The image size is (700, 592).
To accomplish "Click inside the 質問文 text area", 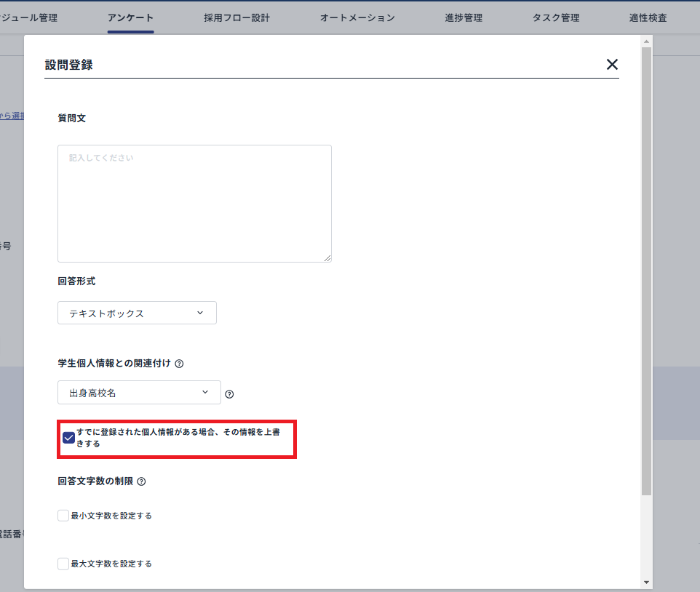I will tap(194, 204).
